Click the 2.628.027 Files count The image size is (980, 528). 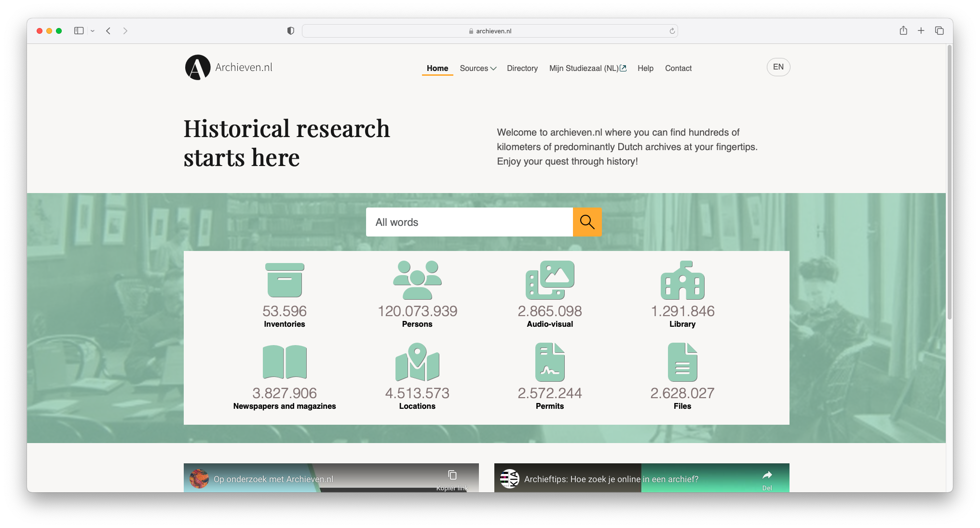(682, 393)
